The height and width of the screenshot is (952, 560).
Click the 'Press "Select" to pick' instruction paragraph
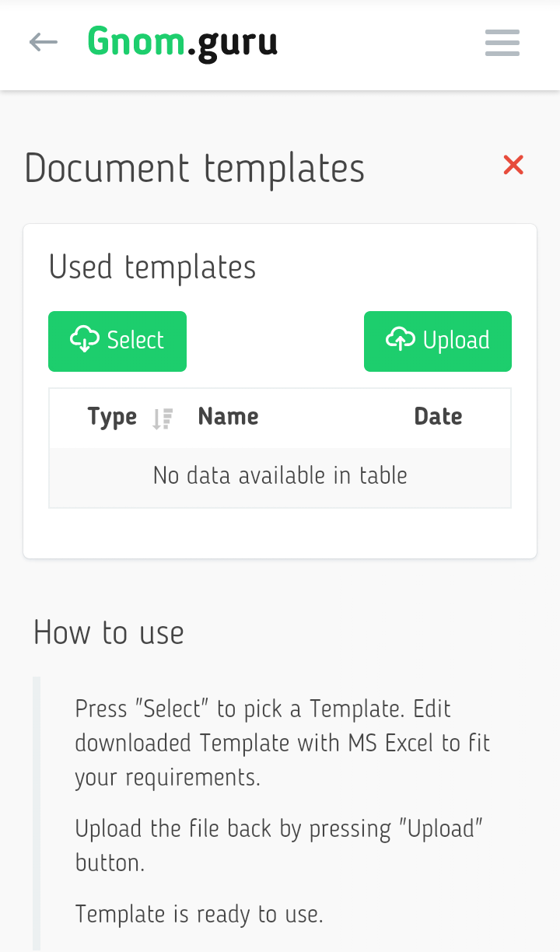pos(282,743)
